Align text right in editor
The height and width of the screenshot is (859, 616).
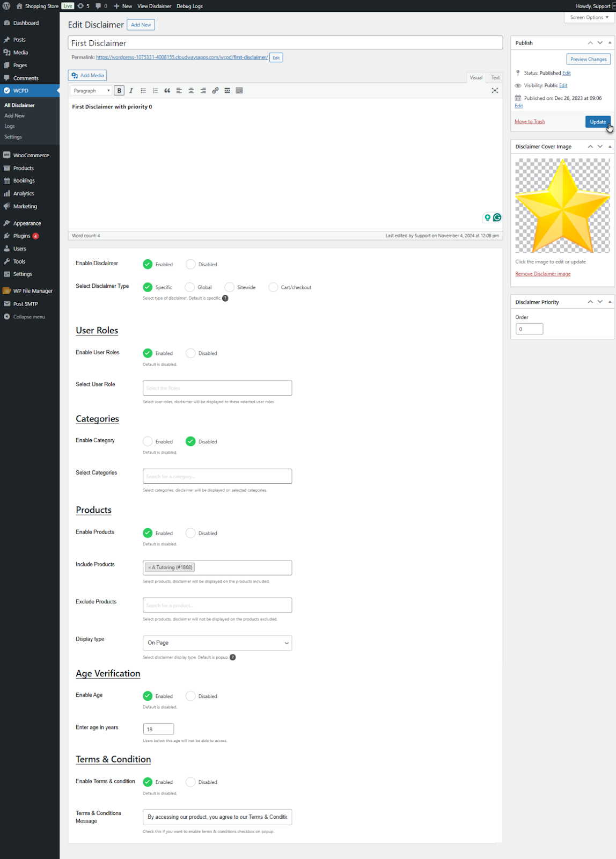203,91
